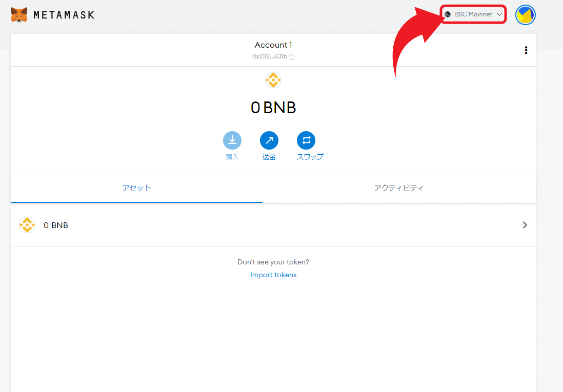Open the 0 BNB asset row

point(273,225)
